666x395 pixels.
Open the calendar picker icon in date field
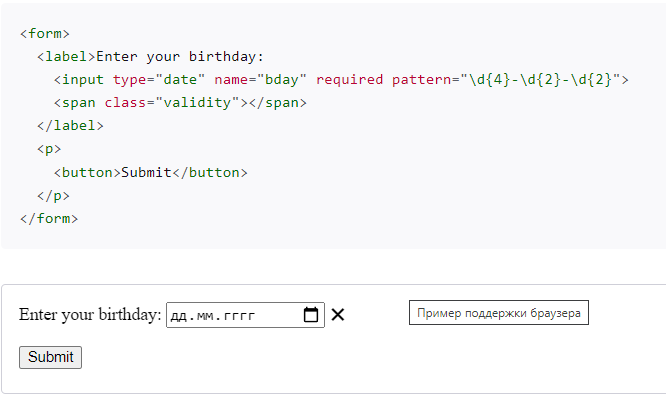310,315
